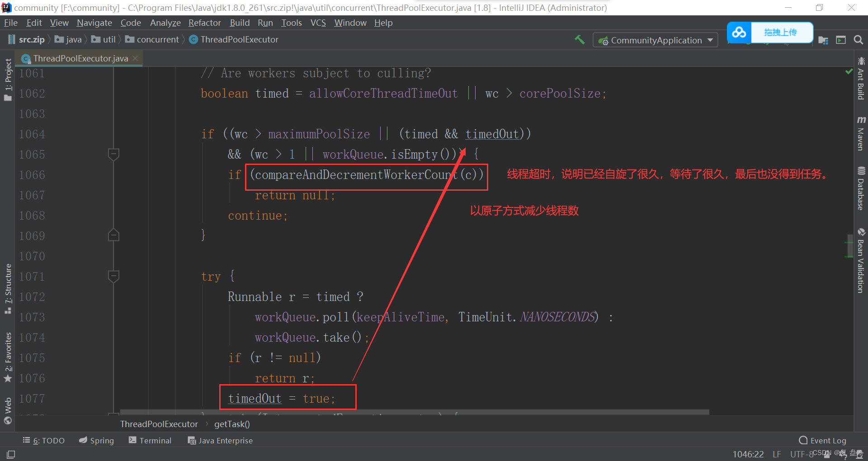This screenshot has height=461, width=868.
Task: Open the Bean Validation side panel
Action: tap(861, 261)
